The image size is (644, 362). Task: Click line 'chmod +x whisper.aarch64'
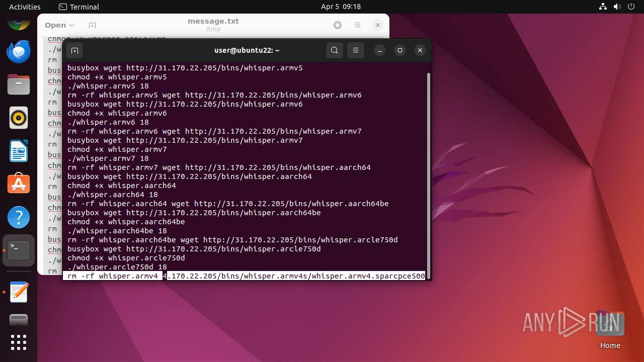point(122,186)
